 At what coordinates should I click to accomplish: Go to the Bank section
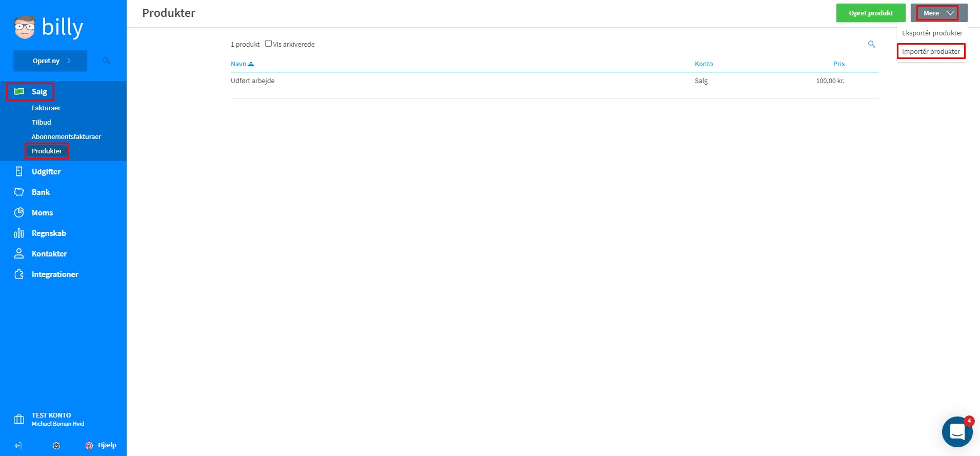(41, 192)
